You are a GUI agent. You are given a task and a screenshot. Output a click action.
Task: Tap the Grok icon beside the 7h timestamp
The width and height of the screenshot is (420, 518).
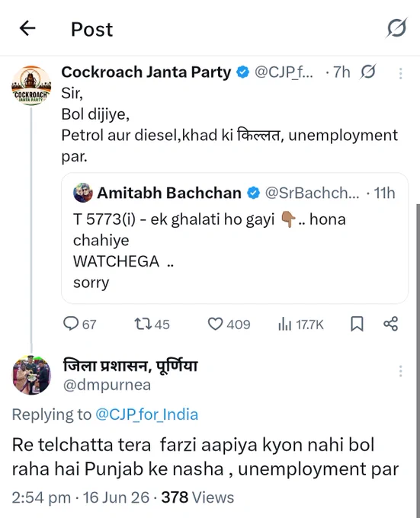pos(367,72)
